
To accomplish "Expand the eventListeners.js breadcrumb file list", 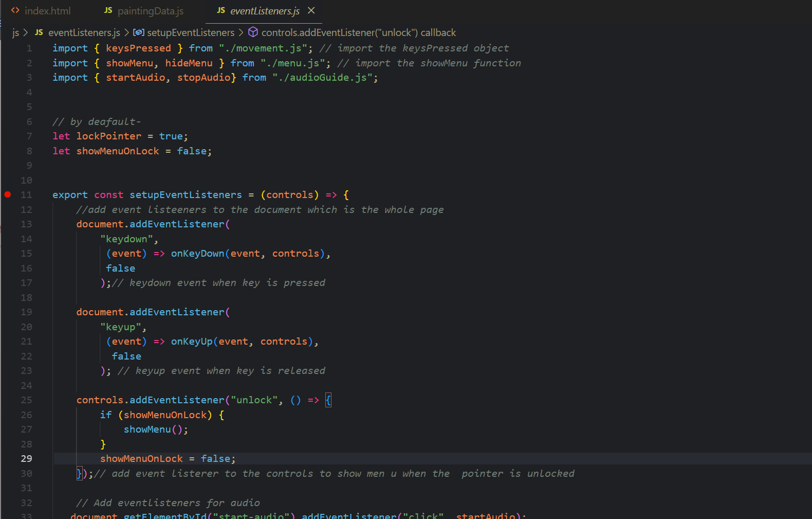I will (x=84, y=32).
